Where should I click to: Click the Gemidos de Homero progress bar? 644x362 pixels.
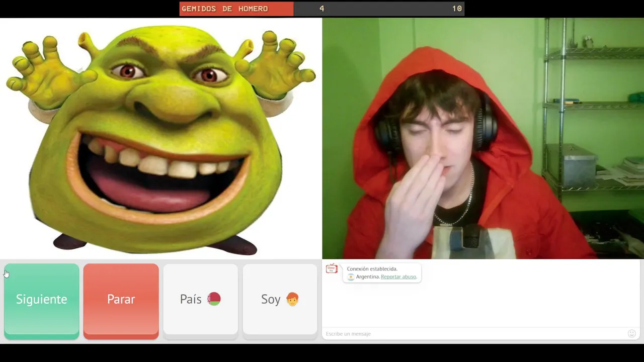coord(322,9)
